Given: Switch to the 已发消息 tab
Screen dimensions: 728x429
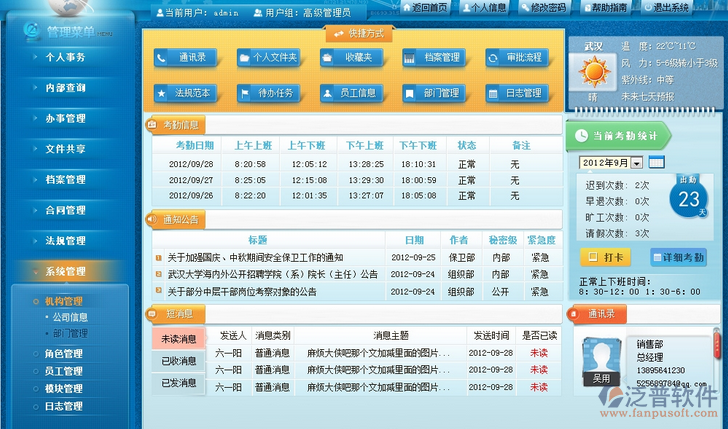Looking at the screenshot, I should click(x=178, y=382).
